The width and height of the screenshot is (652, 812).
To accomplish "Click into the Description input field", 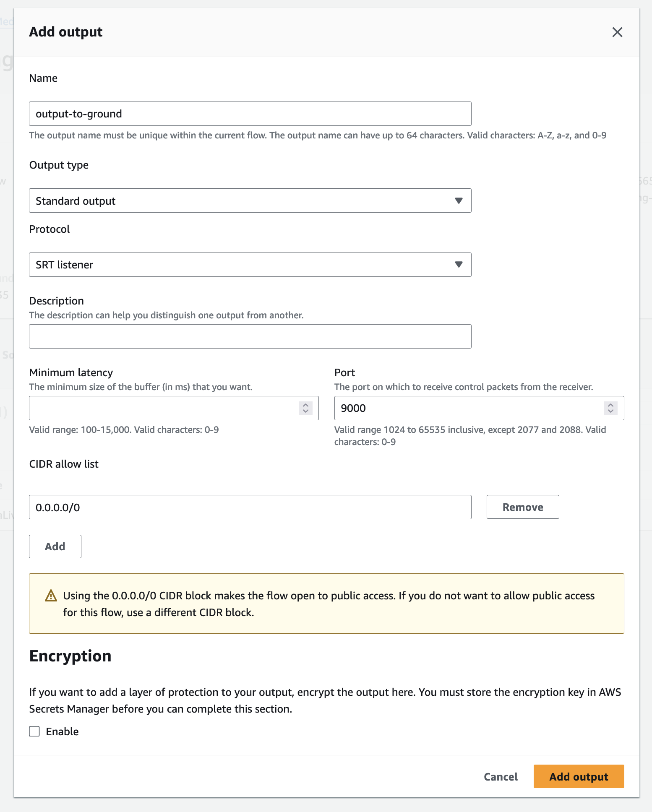I will click(250, 336).
